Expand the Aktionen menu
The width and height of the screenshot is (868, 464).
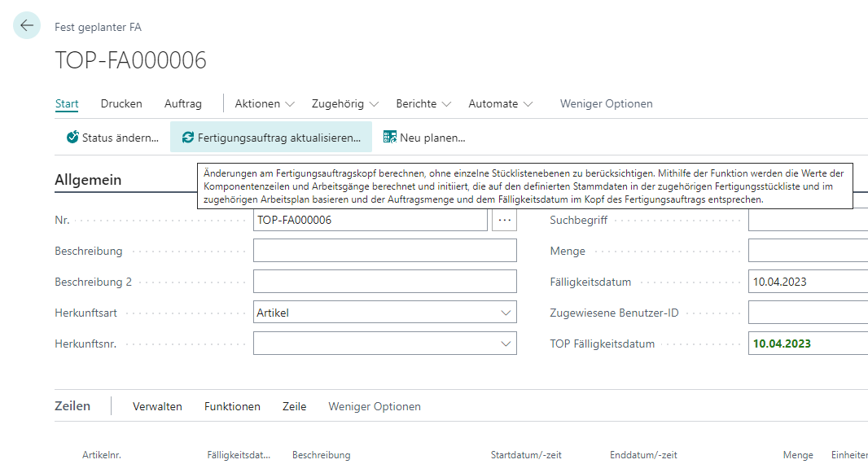[x=265, y=103]
